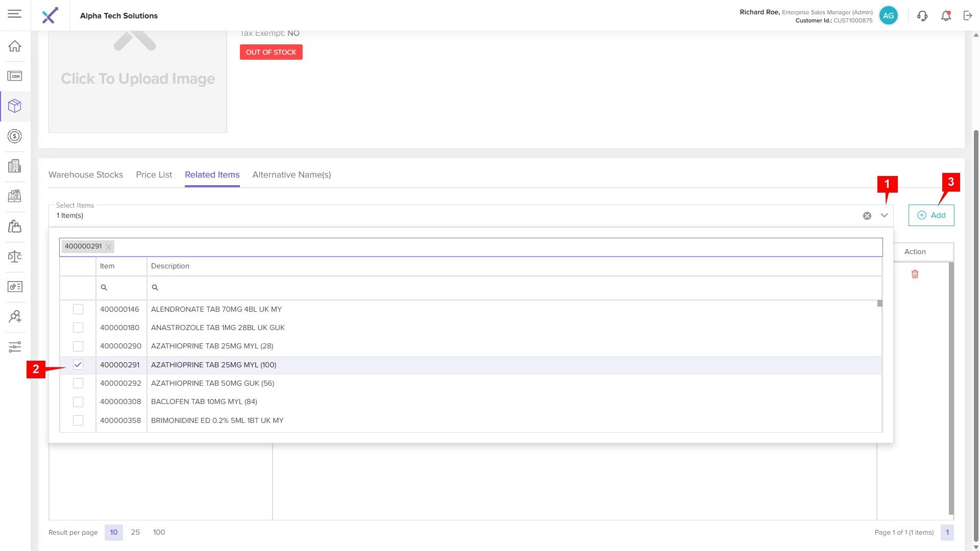This screenshot has height=551, width=980.
Task: Click the notification bell icon
Action: 946,16
